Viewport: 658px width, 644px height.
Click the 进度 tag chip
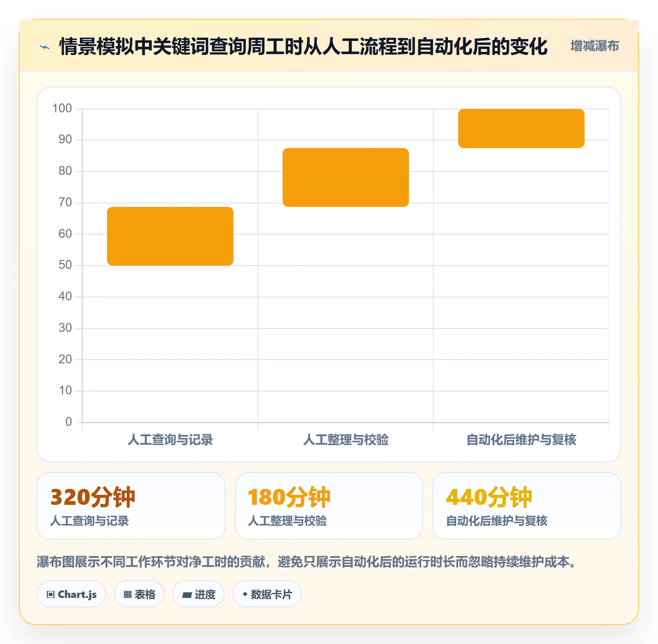(198, 594)
